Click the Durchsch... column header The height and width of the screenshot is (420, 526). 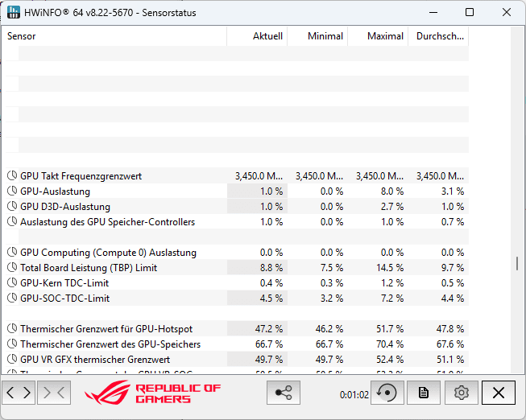point(438,36)
